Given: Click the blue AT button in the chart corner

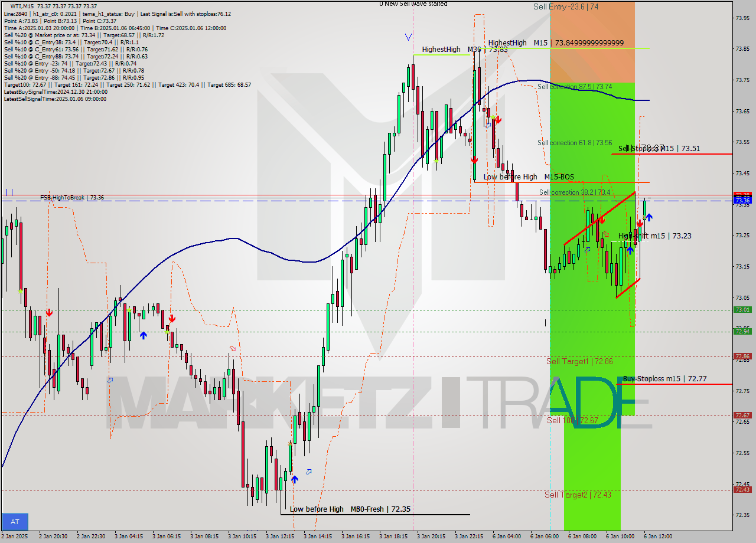Looking at the screenshot, I should click(15, 522).
